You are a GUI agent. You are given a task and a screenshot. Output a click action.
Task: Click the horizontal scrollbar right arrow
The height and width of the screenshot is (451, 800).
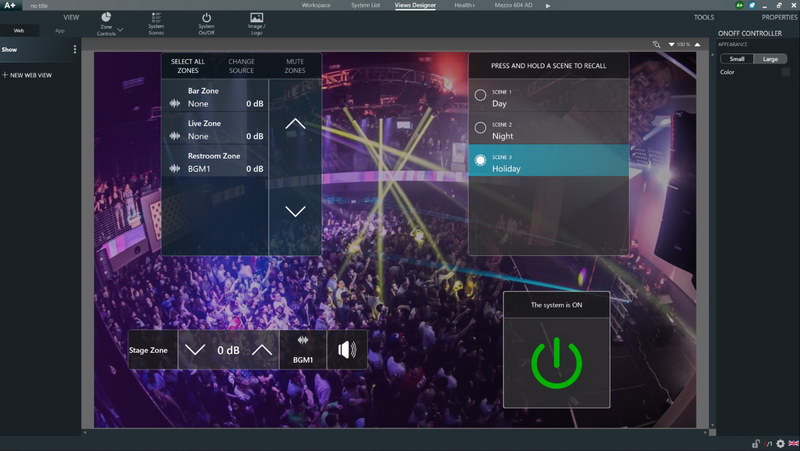click(x=705, y=432)
